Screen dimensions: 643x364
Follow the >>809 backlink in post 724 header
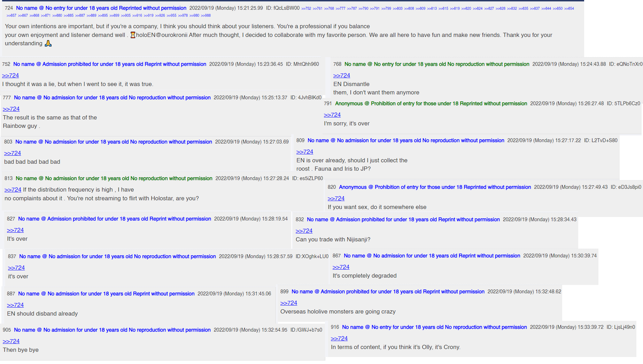420,8
